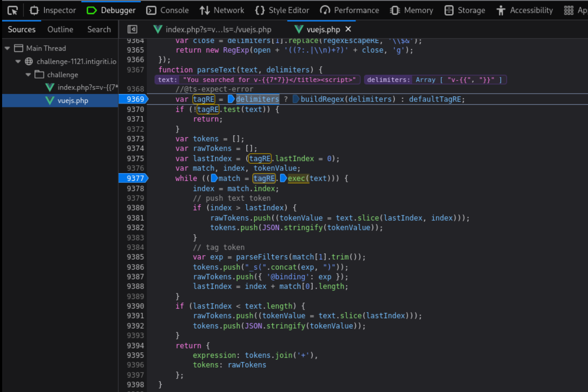Image resolution: width=588 pixels, height=392 pixels.
Task: Open the Console panel
Action: [x=168, y=10]
